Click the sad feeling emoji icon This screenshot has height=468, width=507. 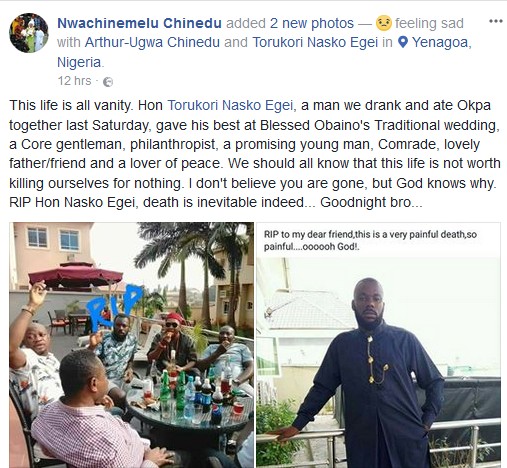[383, 23]
